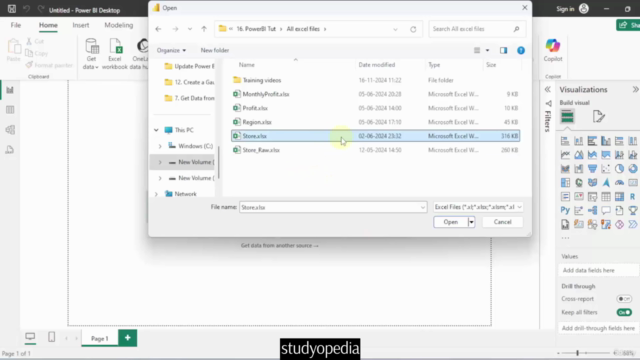Screen dimensions: 640x360
Task: Select the Matrix visual
Action: coord(619,196)
